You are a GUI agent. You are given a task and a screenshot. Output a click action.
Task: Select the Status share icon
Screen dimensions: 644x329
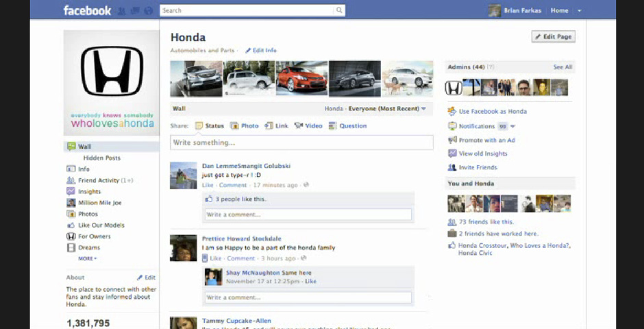[199, 125]
